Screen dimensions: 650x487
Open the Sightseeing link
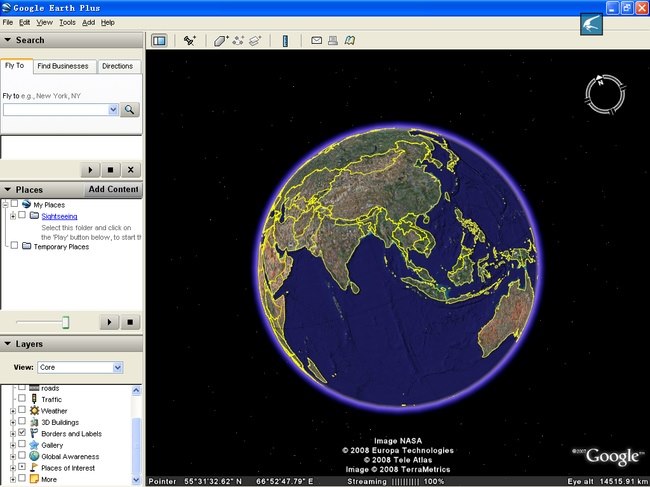59,216
